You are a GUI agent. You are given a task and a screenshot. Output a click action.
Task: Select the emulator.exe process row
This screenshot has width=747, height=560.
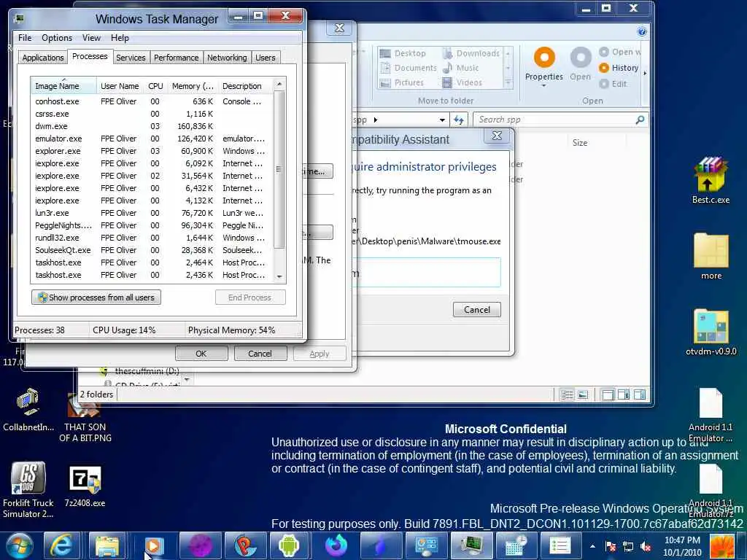(152, 139)
